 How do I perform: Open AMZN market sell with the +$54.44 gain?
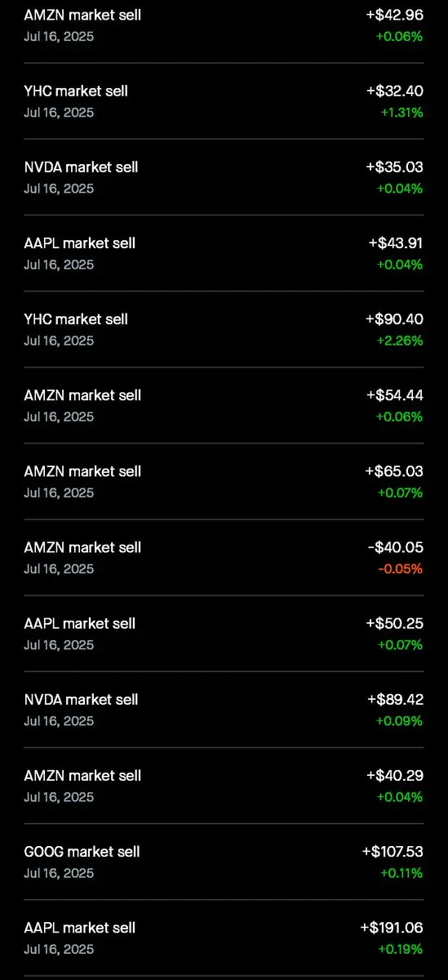(x=224, y=405)
